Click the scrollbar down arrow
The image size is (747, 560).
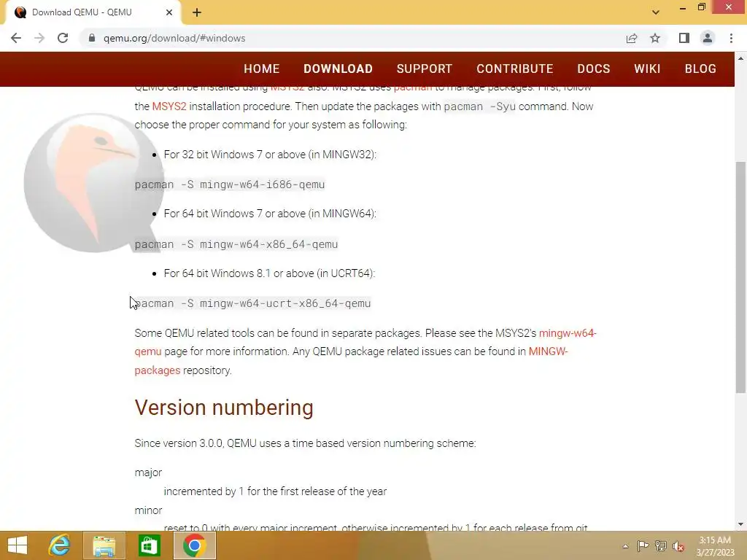click(x=740, y=525)
